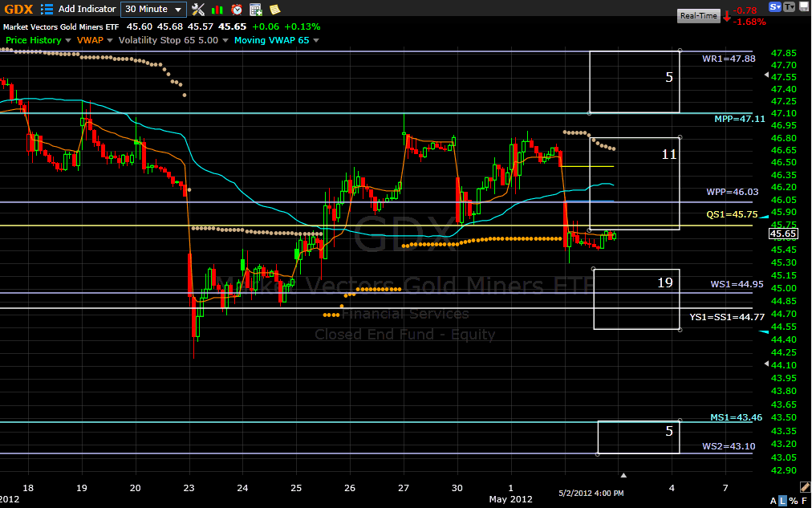Click the 5/2/2012 4:00 PM timestamp
Viewport: 812px width, 508px height.
(591, 493)
